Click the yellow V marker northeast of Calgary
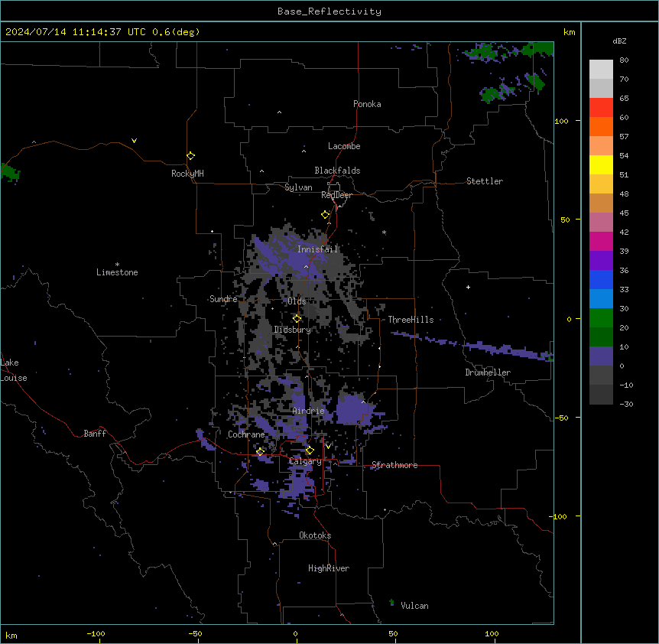The height and width of the screenshot is (644, 659). [x=328, y=446]
